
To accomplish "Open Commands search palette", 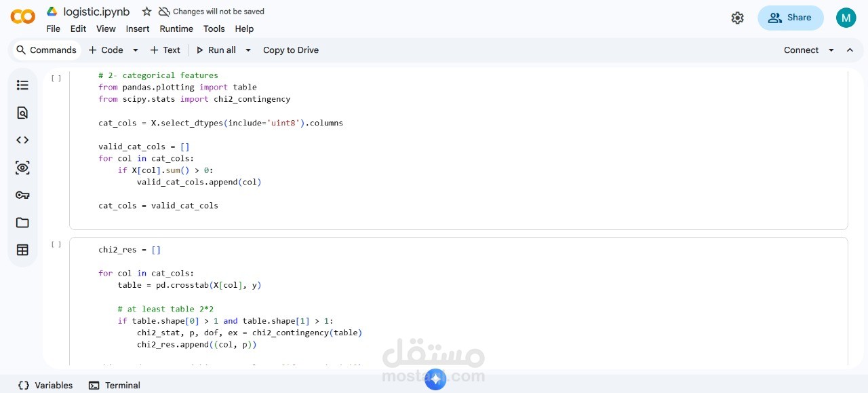I will tap(46, 50).
